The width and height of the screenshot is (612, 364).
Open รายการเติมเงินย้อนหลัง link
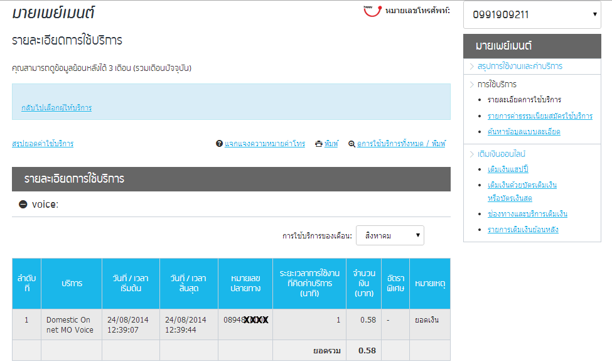click(x=523, y=230)
